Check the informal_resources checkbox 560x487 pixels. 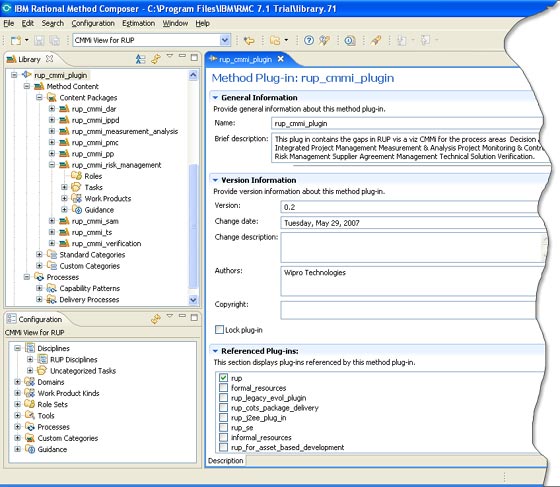click(x=224, y=437)
